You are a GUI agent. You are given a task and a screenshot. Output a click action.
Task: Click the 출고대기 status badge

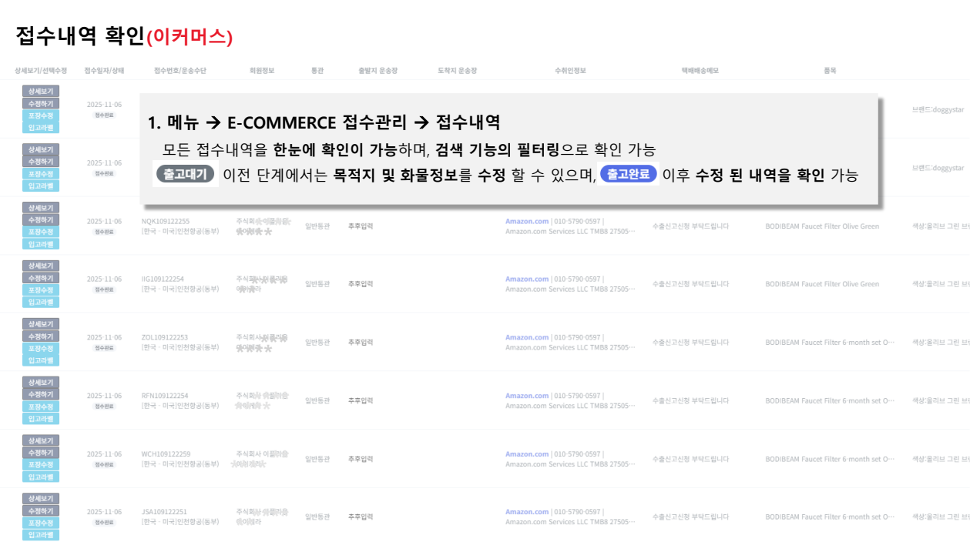185,175
